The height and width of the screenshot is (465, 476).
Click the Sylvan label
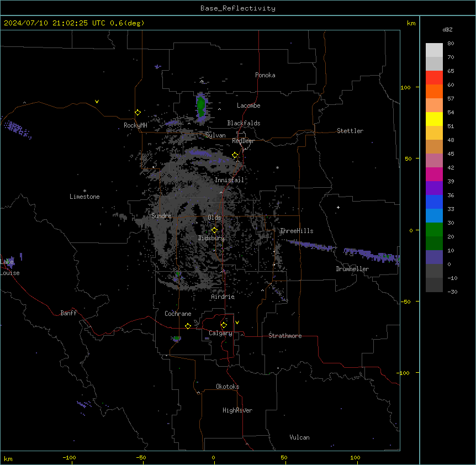point(215,135)
